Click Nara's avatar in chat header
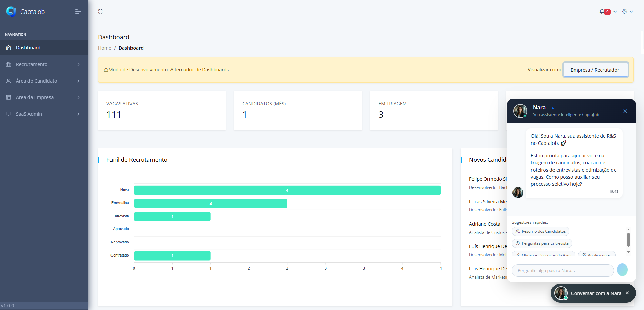Screen dimensions: 644x310 [520, 111]
